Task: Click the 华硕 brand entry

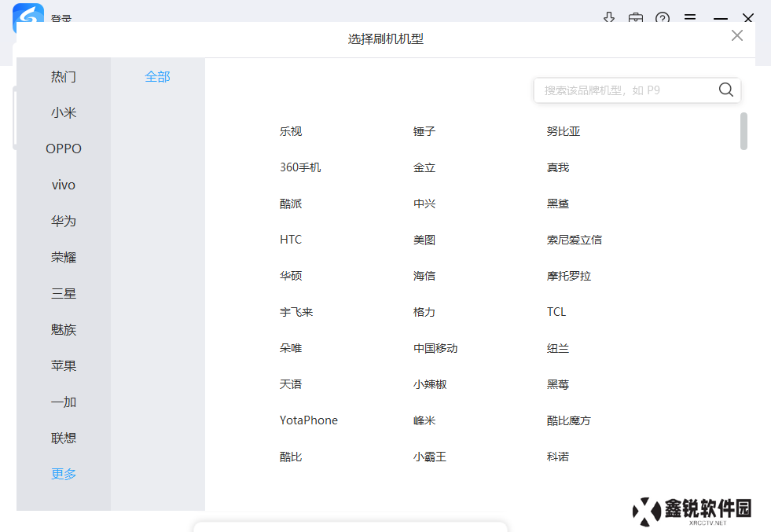Action: pyautogui.click(x=291, y=276)
